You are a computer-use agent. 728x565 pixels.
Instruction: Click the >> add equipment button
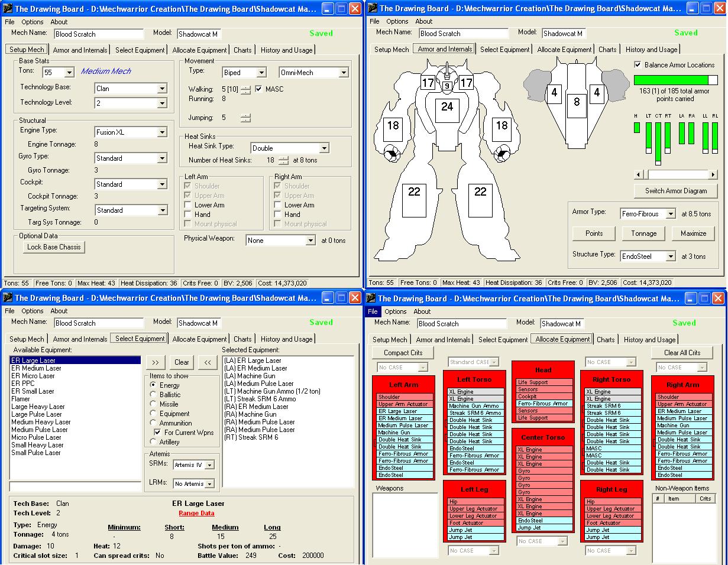click(156, 362)
